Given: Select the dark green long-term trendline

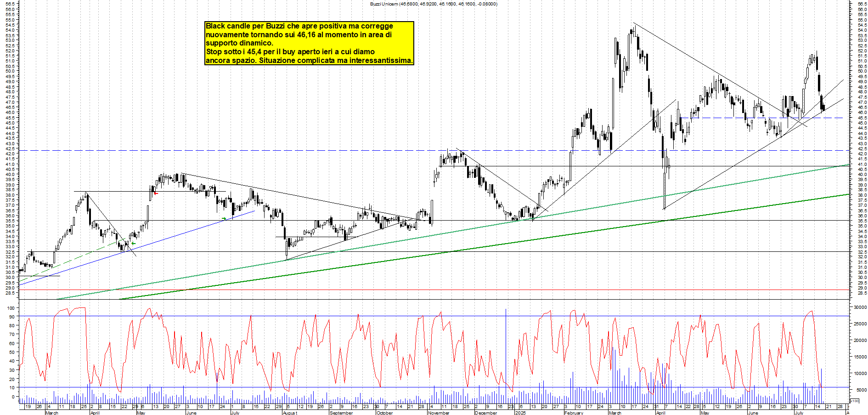Looking at the screenshot, I should point(485,247).
